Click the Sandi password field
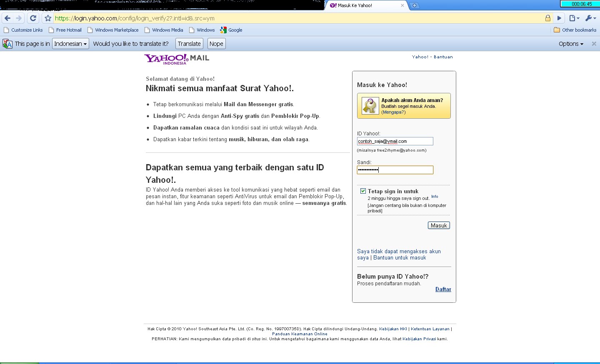Image resolution: width=600 pixels, height=364 pixels. [395, 170]
